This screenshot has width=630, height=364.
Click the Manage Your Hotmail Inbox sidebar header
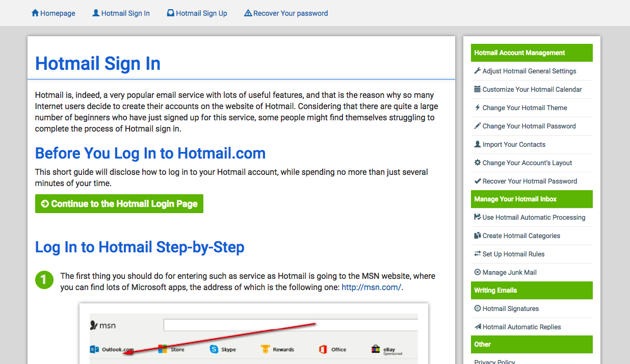coord(532,199)
